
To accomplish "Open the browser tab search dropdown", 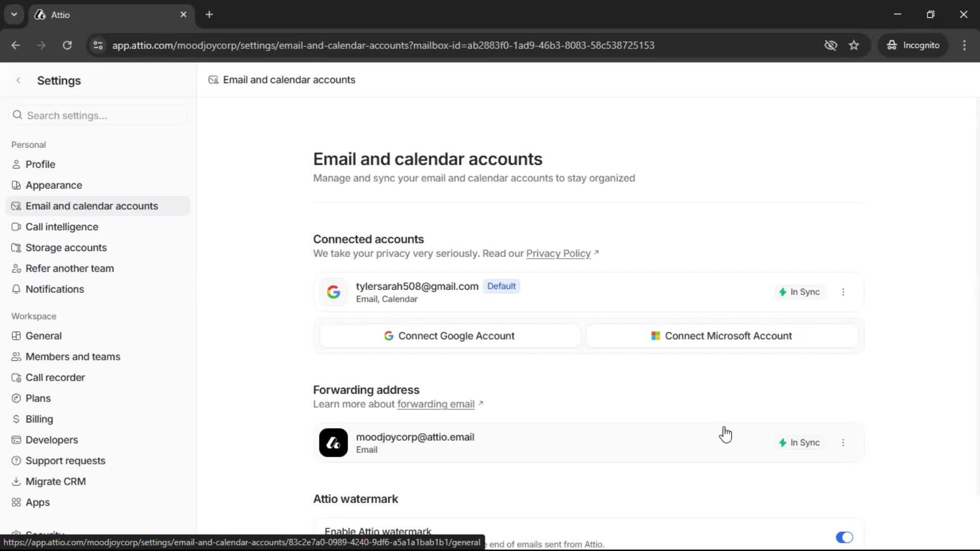I will 14,14.
